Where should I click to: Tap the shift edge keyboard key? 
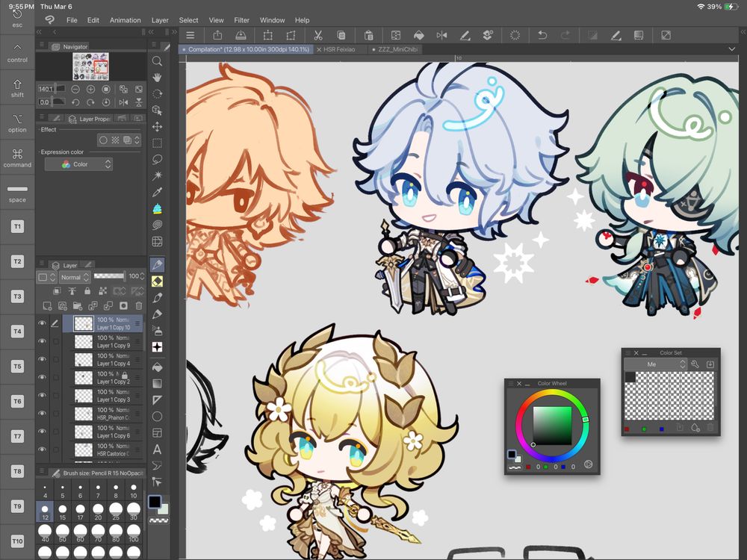pos(17,88)
